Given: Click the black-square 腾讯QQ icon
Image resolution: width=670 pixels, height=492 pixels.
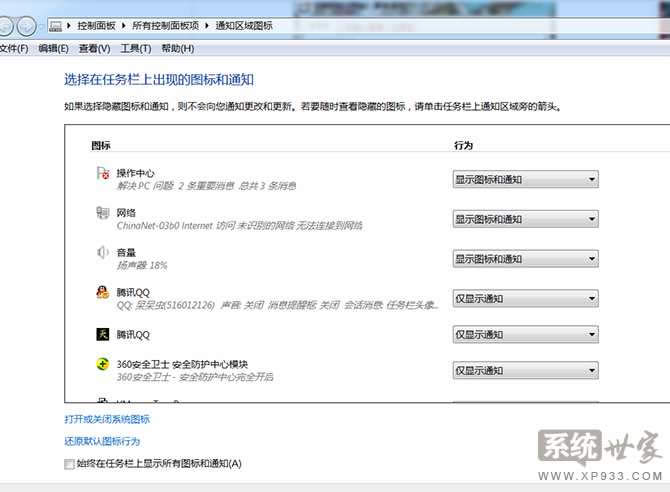Looking at the screenshot, I should [x=103, y=334].
